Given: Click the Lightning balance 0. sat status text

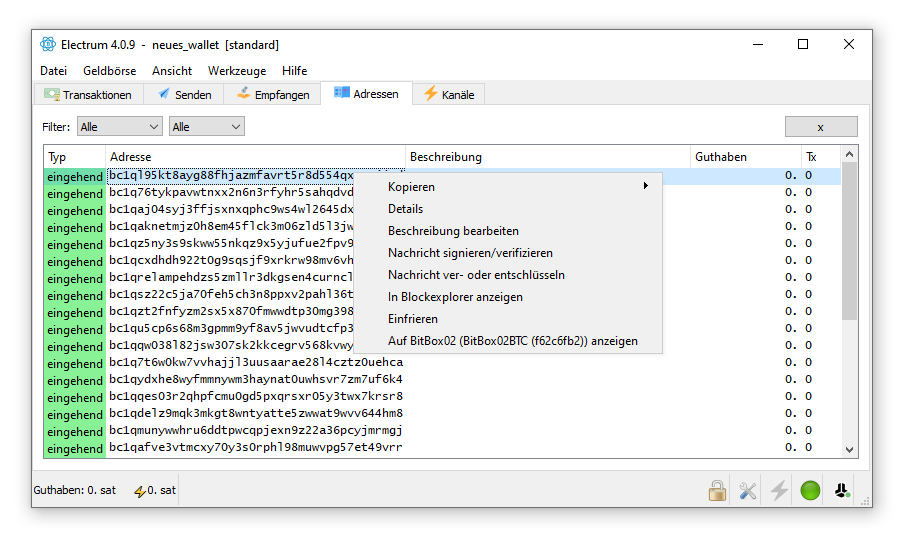Looking at the screenshot, I should tap(155, 490).
